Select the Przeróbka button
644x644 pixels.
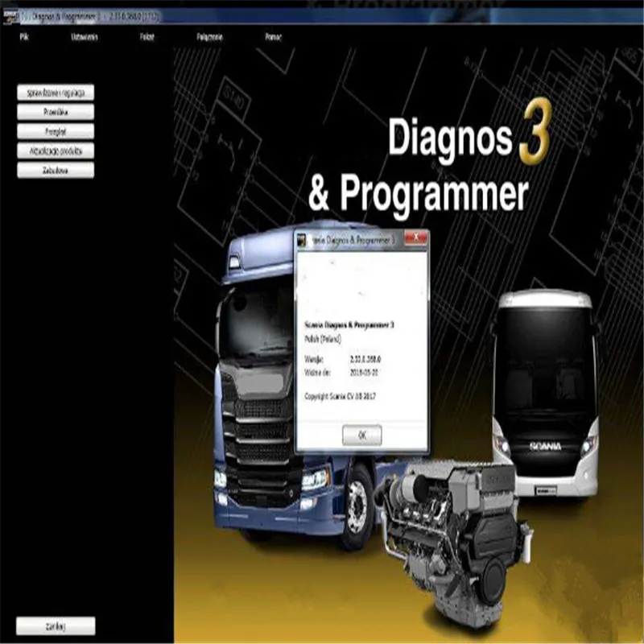tap(56, 112)
